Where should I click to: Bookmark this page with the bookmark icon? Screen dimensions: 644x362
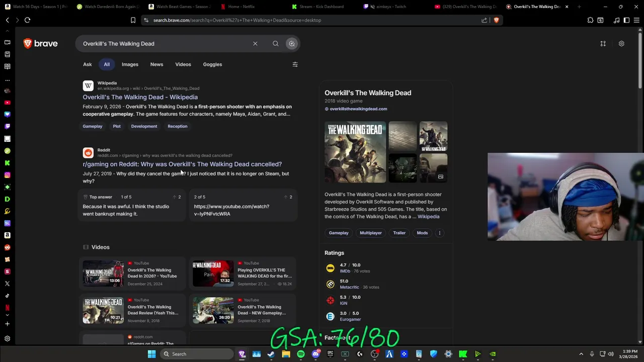coord(133,20)
